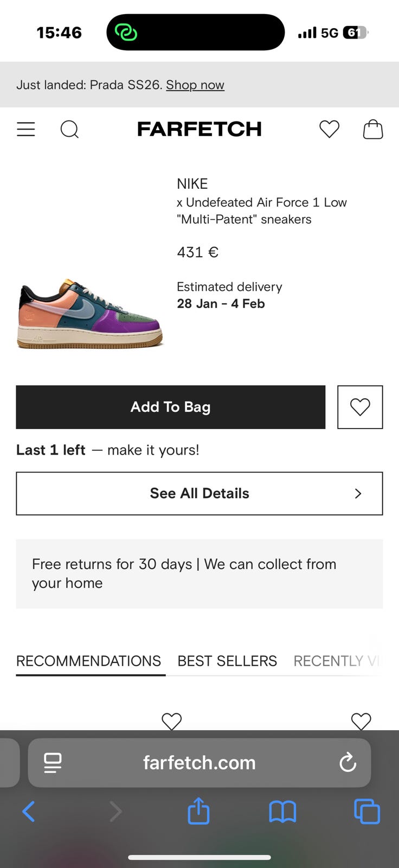Open the hamburger navigation menu

[x=26, y=129]
